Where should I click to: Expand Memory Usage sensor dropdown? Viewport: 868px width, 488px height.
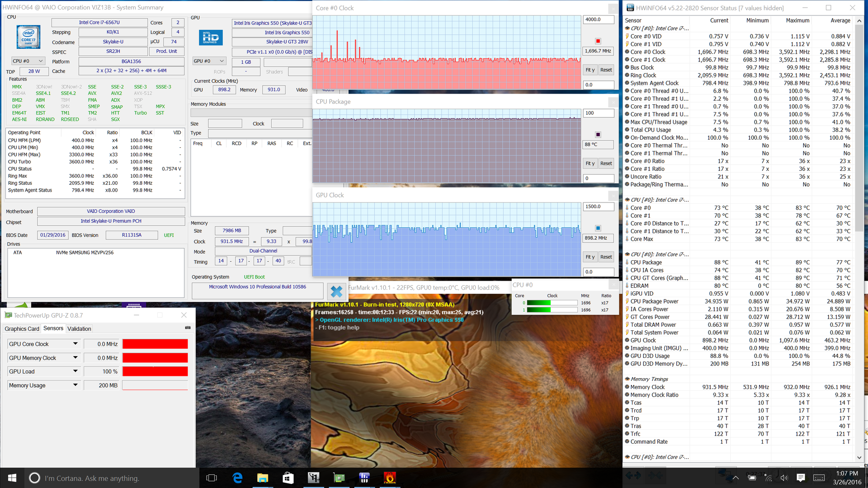tap(75, 385)
